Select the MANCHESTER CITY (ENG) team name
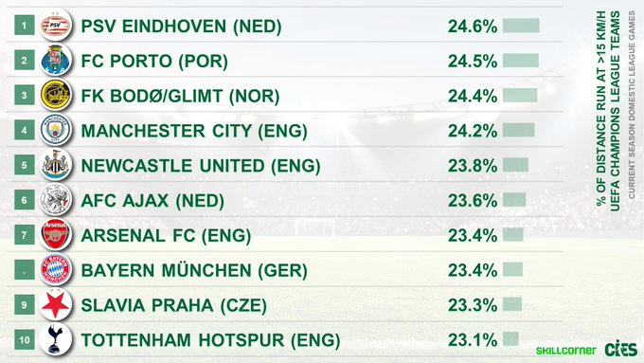The height and width of the screenshot is (363, 644). (x=194, y=131)
